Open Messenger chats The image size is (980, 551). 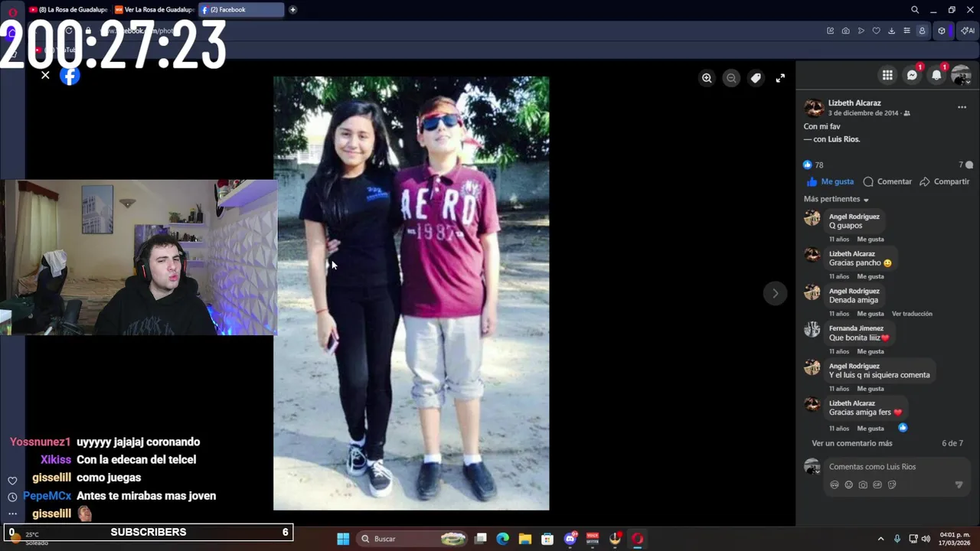pyautogui.click(x=912, y=75)
